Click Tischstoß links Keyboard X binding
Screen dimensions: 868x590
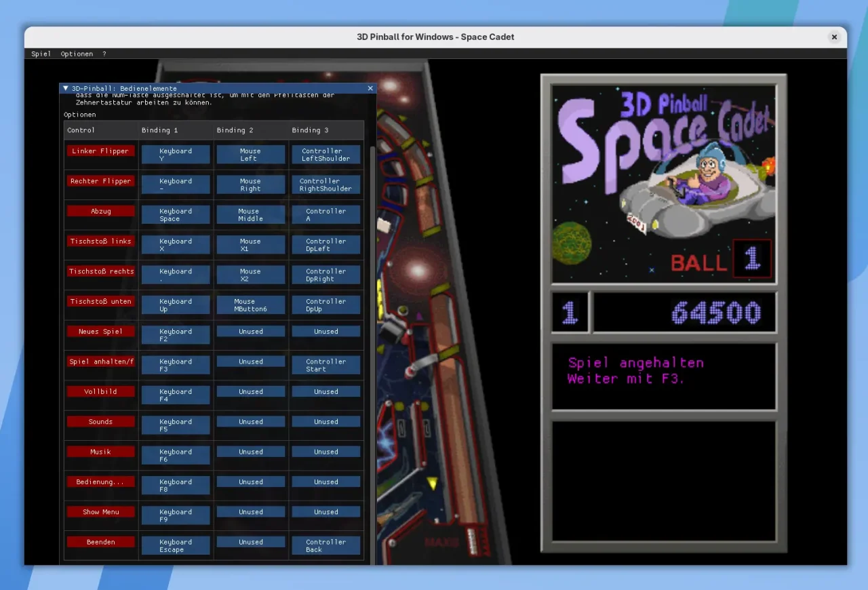coord(176,245)
